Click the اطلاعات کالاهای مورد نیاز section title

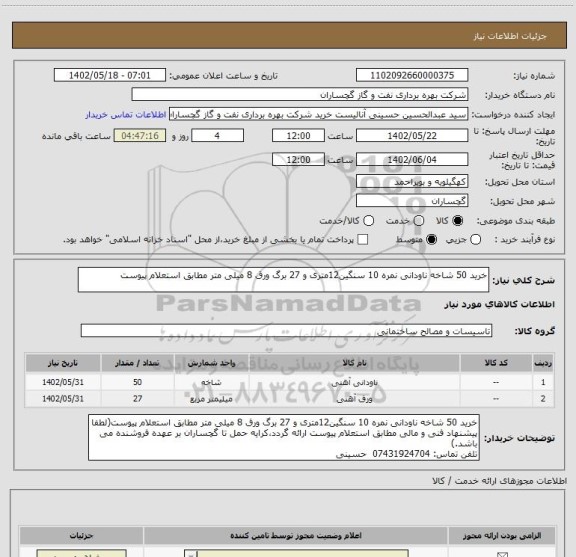(500, 305)
